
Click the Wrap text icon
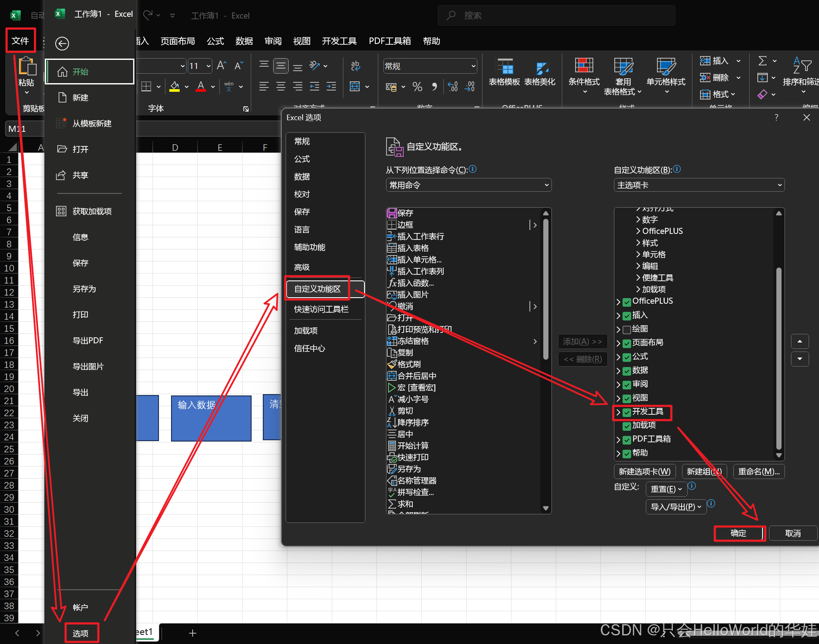pyautogui.click(x=355, y=65)
